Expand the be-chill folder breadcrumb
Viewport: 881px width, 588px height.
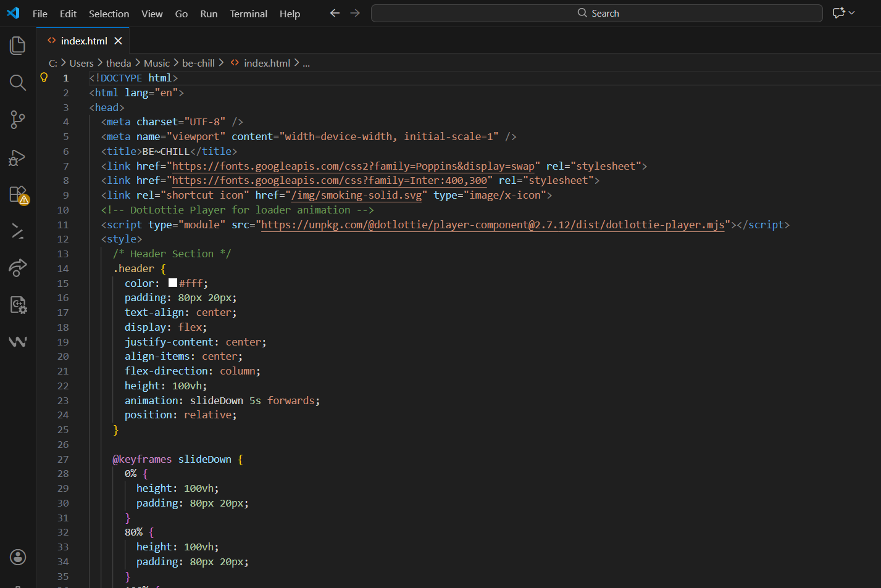198,63
